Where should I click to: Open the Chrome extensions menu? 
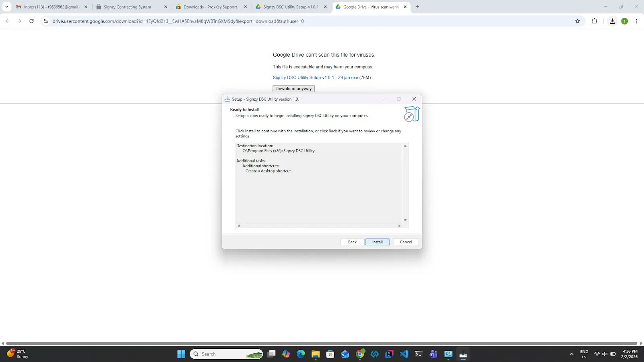pyautogui.click(x=594, y=21)
